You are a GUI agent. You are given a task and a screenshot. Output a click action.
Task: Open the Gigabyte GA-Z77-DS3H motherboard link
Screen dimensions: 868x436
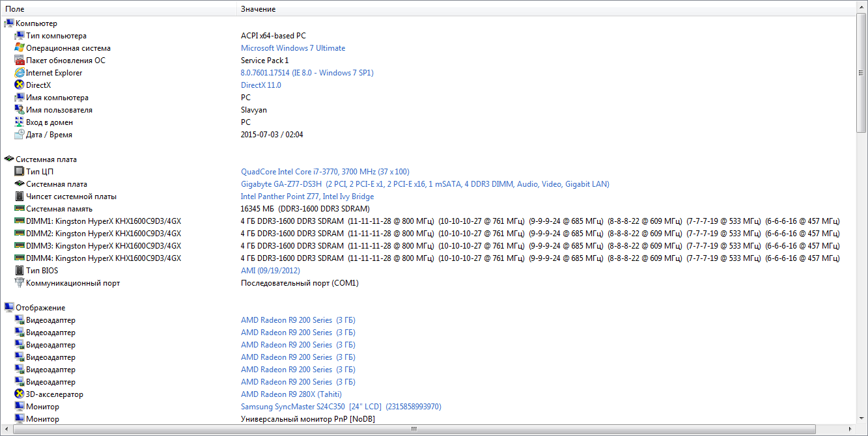pyautogui.click(x=425, y=184)
